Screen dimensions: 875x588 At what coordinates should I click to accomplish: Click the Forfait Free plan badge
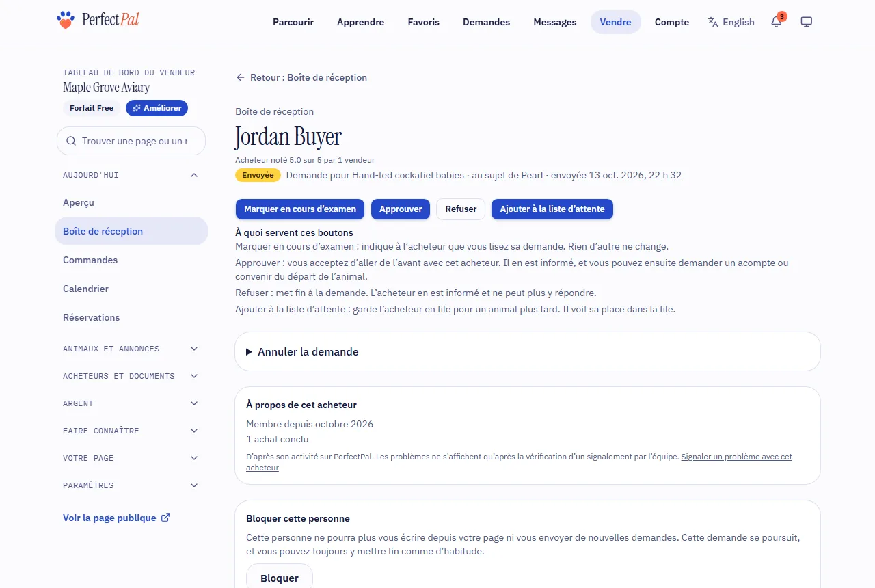pos(92,108)
